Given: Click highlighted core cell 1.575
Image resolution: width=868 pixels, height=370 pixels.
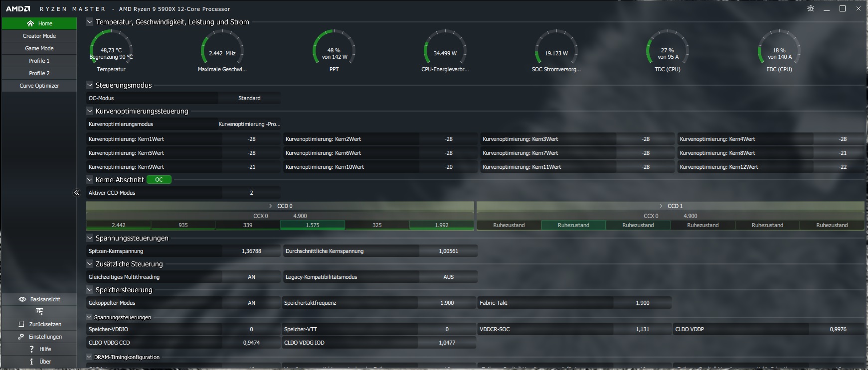Looking at the screenshot, I should tap(313, 225).
